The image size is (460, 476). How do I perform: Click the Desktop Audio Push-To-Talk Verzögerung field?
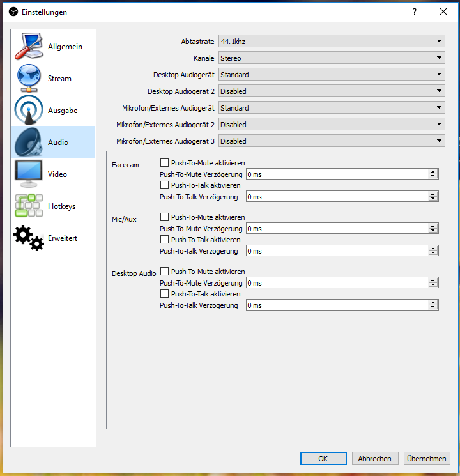coord(337,305)
